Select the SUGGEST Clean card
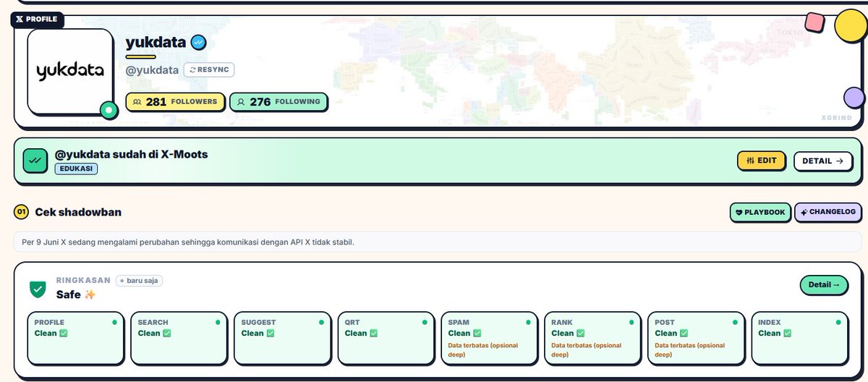 coord(282,338)
